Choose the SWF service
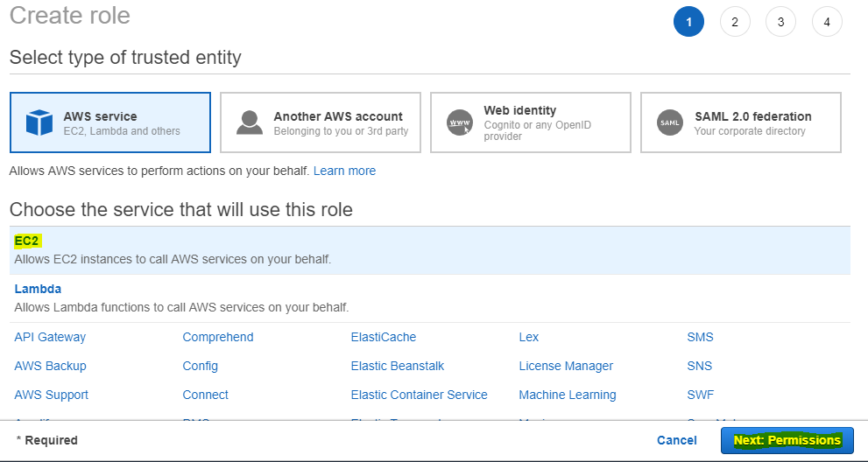 (700, 395)
